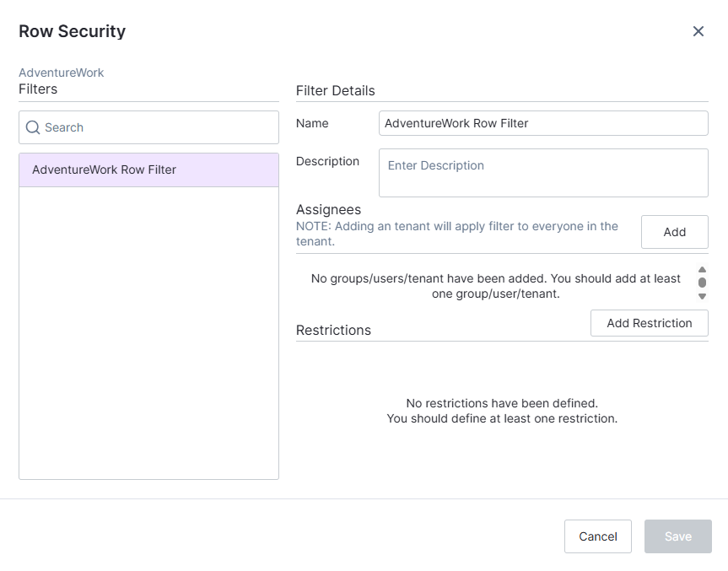Click the magnifying glass search icon

(33, 127)
